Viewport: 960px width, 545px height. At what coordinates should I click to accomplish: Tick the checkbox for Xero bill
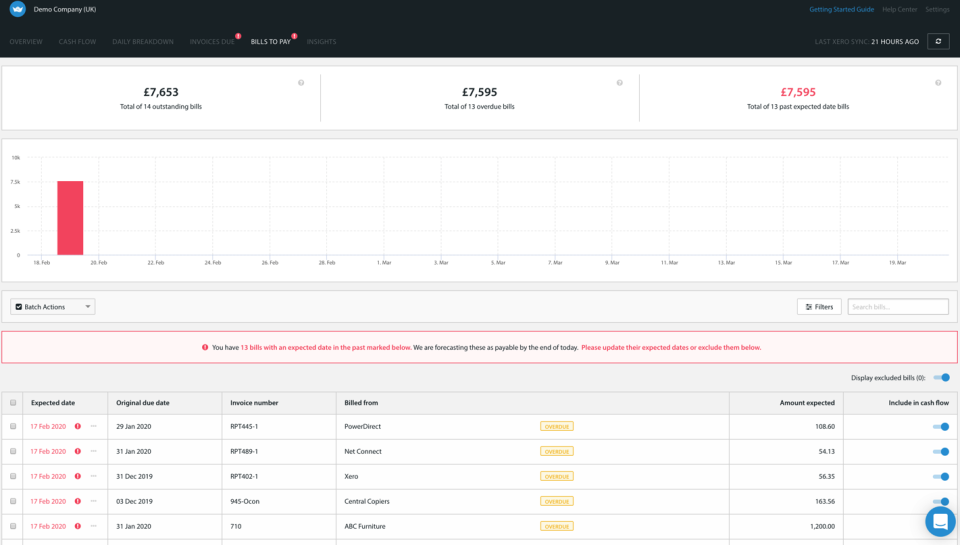[13, 476]
